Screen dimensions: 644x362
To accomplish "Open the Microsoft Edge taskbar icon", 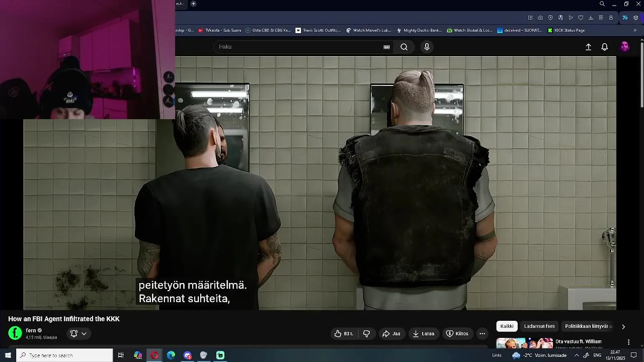I will pos(171,355).
